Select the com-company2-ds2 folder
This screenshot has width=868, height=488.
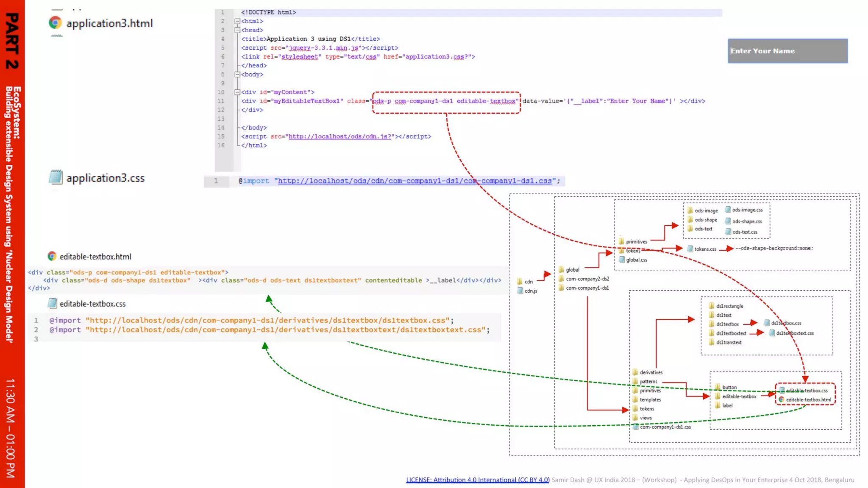point(562,279)
